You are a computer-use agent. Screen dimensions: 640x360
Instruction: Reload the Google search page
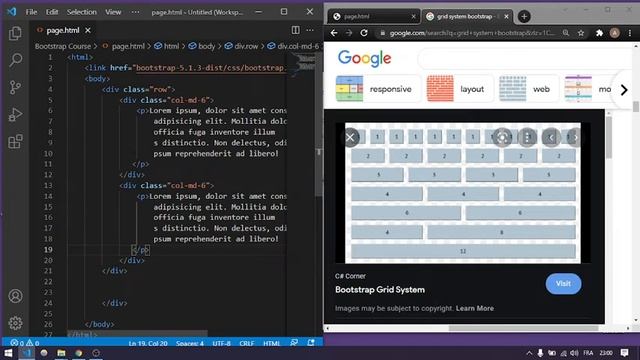pos(364,33)
